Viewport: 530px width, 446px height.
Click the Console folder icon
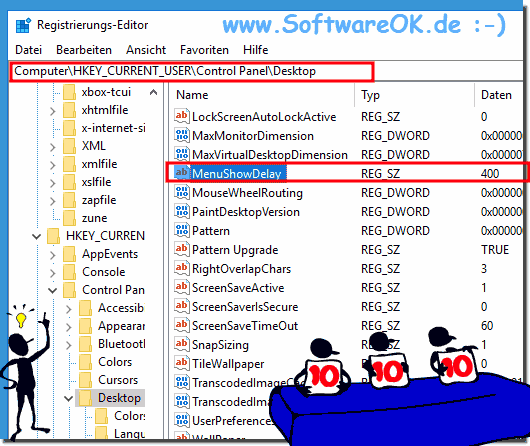pos(69,272)
